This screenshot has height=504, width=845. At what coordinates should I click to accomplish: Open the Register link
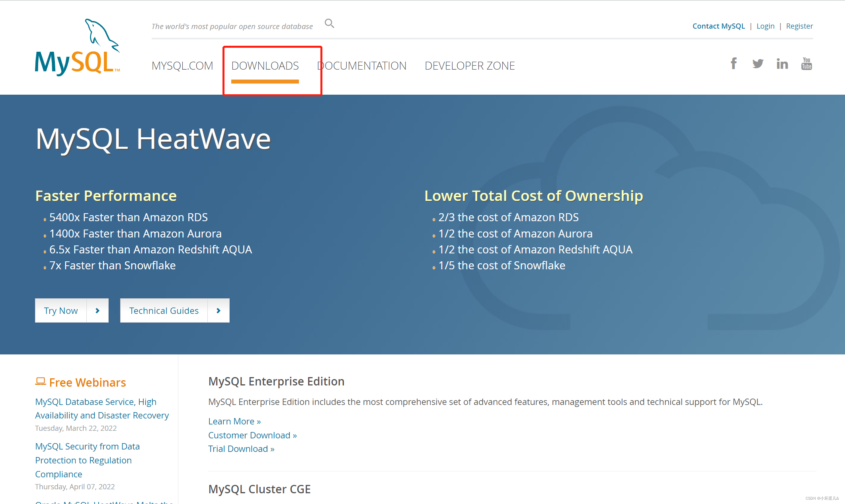click(x=799, y=26)
